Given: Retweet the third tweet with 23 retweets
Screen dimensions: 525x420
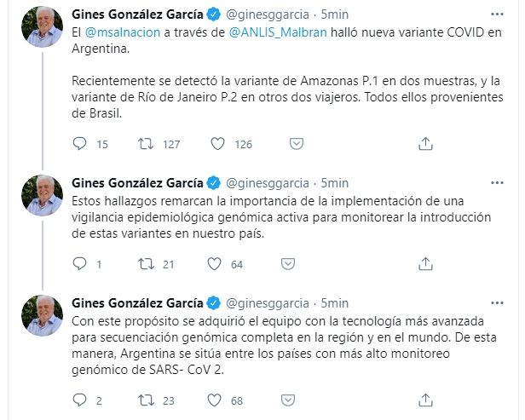Looking at the screenshot, I should [143, 400].
